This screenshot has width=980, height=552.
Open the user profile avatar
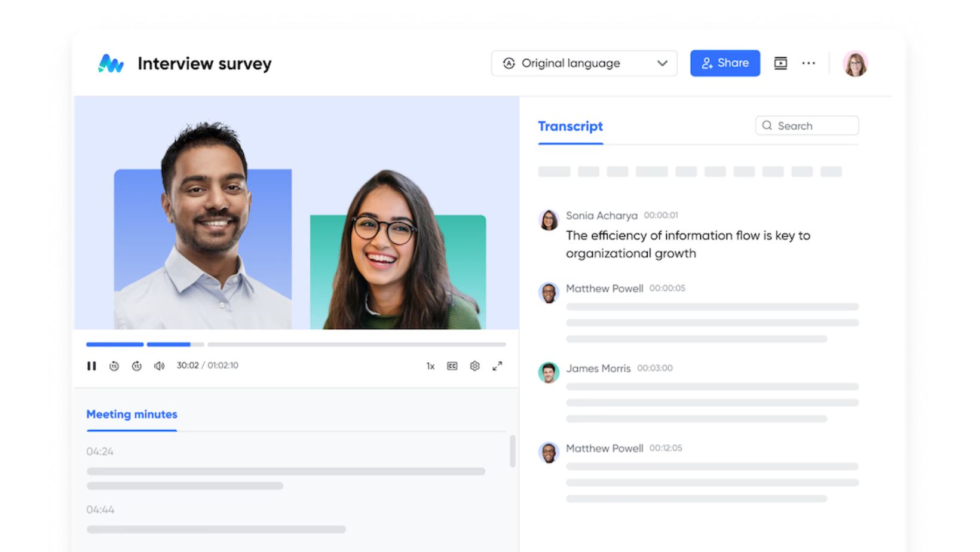click(x=855, y=64)
